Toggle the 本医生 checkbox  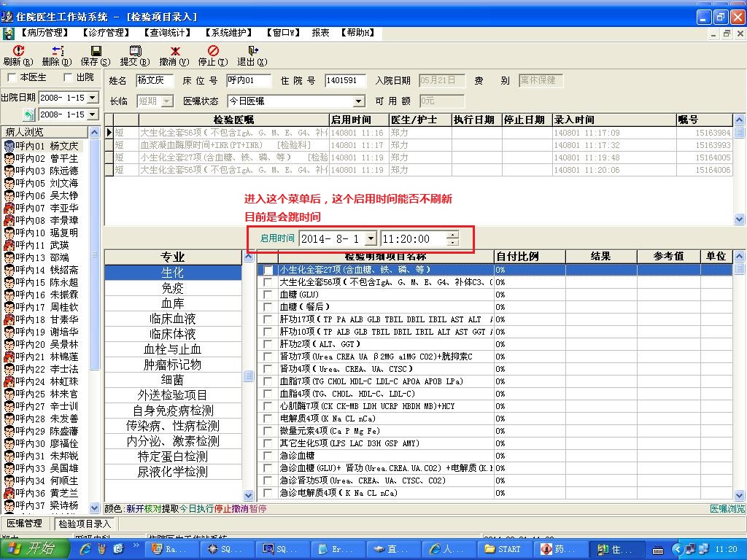coord(12,77)
